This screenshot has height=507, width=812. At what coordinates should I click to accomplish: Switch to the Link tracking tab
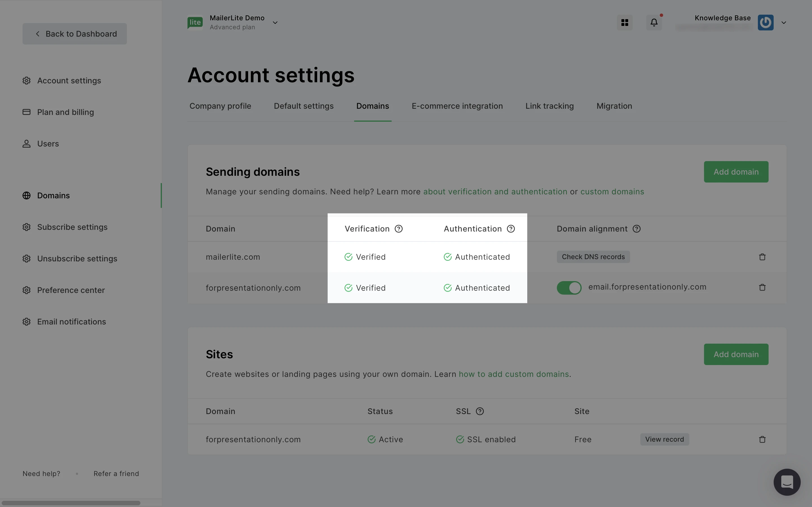[x=549, y=106]
